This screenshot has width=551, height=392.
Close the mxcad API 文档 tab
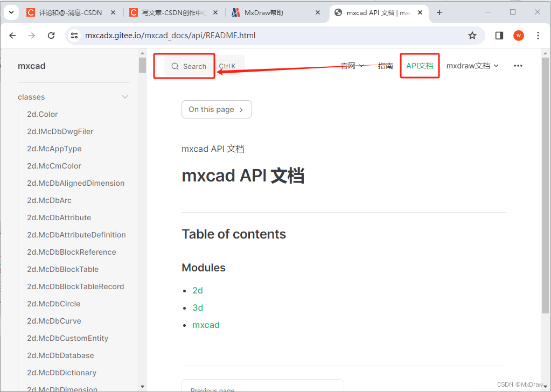[x=420, y=12]
